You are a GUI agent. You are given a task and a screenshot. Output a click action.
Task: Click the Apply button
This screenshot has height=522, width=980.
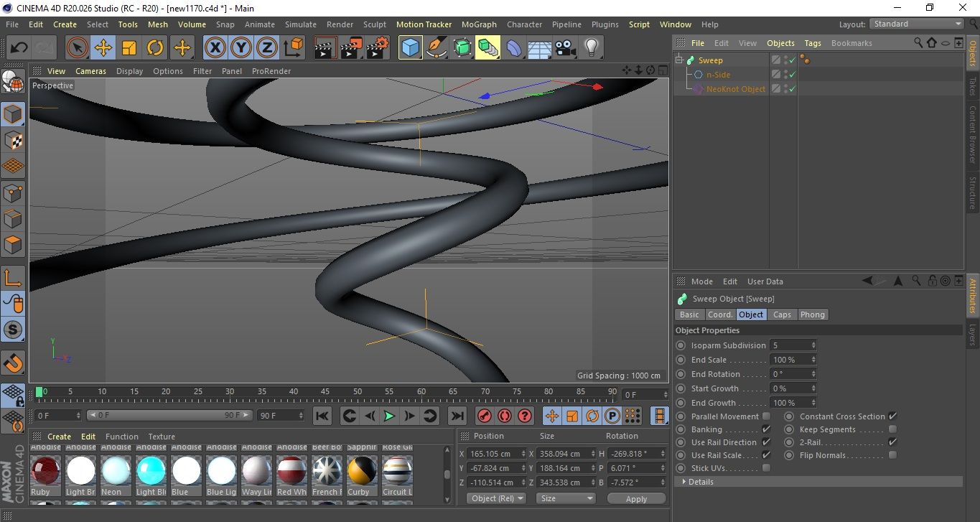(x=636, y=498)
